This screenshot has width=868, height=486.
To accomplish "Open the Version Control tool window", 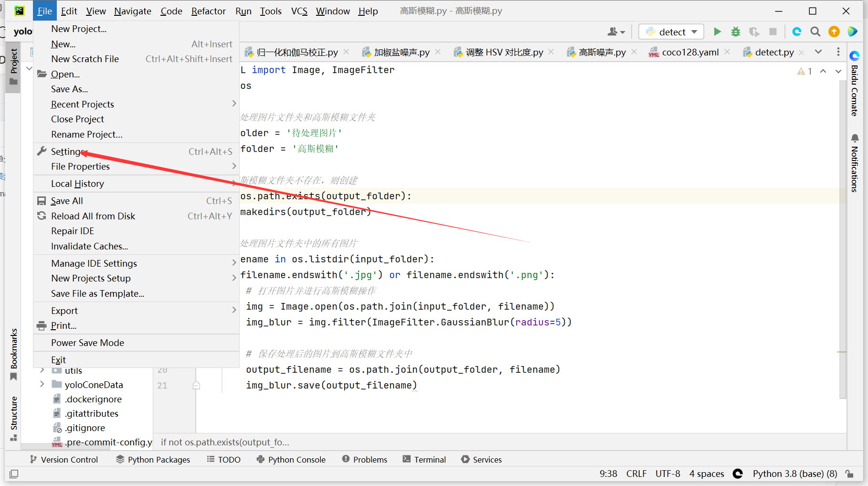I will 64,459.
